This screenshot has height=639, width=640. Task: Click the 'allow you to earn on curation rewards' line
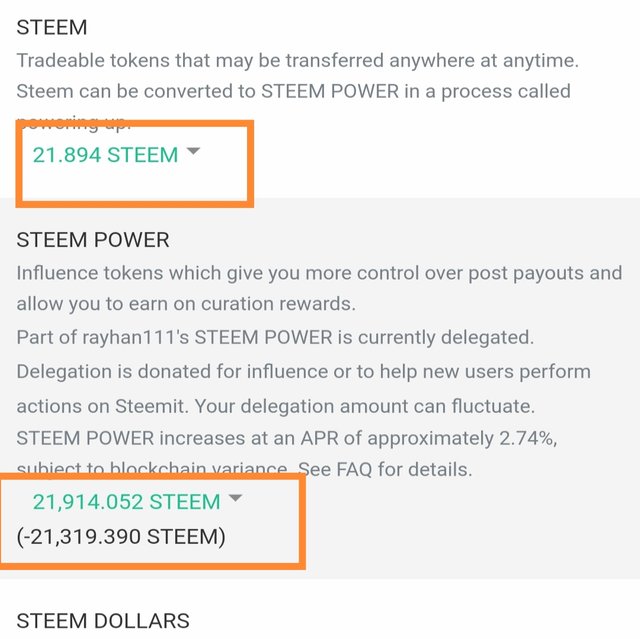[x=186, y=304]
